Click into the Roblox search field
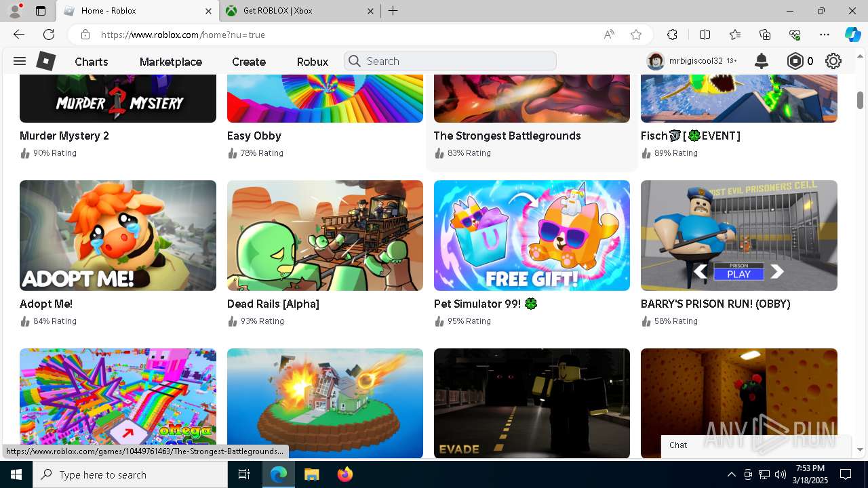 click(450, 61)
